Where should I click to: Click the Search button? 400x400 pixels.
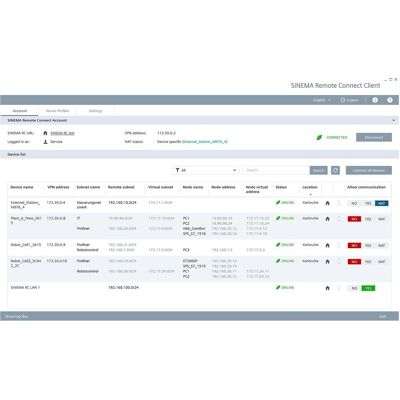(318, 170)
